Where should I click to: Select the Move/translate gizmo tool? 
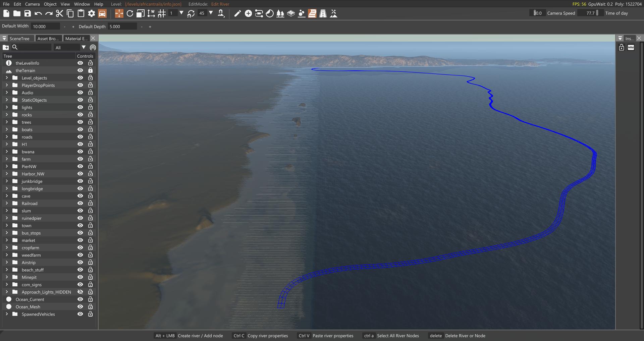point(119,13)
